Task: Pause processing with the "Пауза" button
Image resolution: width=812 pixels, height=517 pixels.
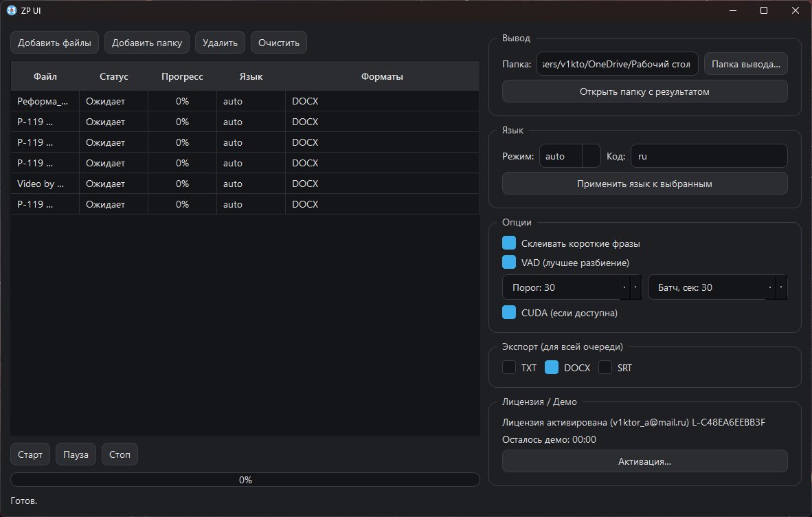Action: tap(76, 455)
